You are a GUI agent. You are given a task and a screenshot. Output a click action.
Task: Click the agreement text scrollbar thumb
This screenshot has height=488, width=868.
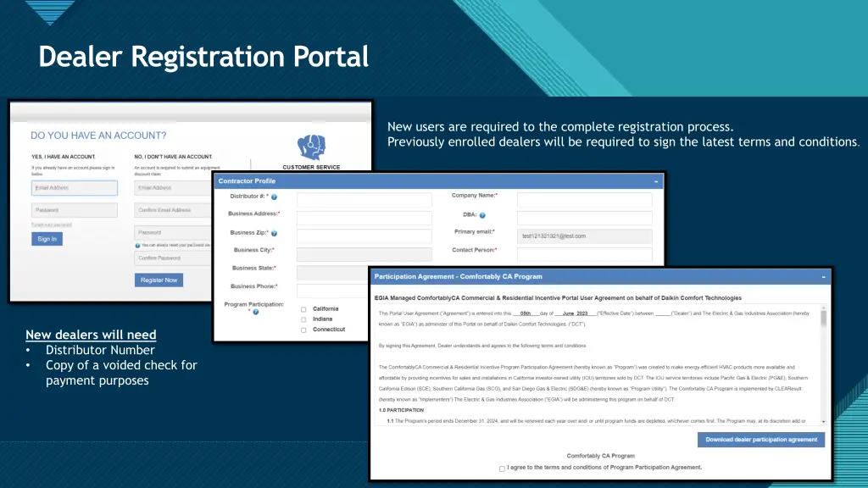824,319
